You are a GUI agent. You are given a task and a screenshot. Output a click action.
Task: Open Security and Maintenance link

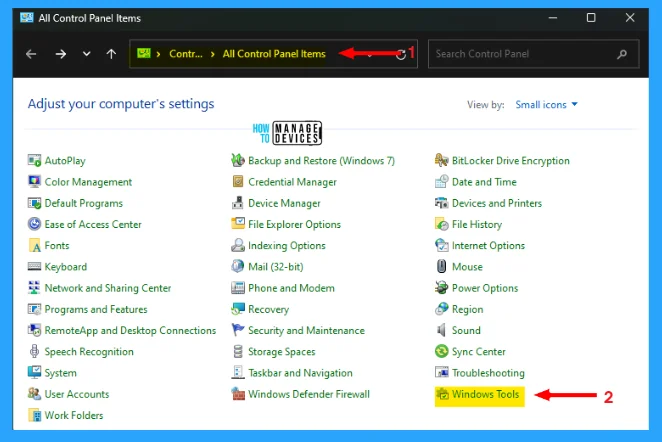[x=306, y=330]
